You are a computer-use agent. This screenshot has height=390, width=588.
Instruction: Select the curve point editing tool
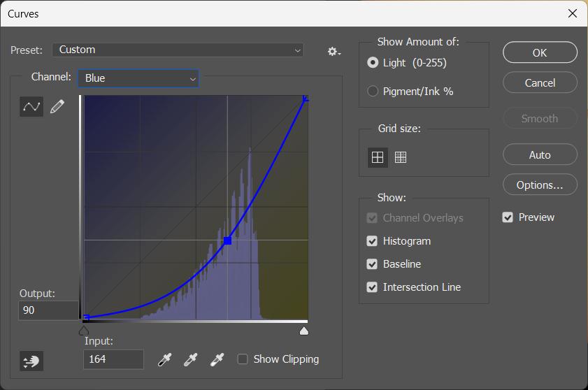point(31,106)
